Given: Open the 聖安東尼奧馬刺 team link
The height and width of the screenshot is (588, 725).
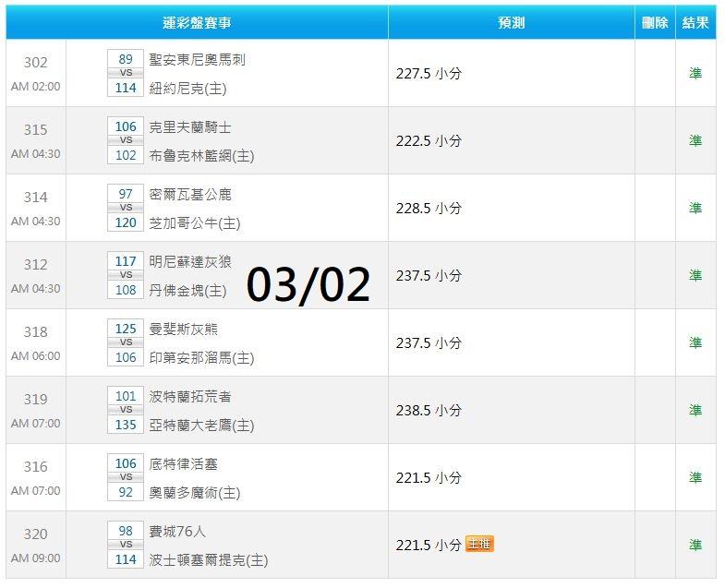Looking at the screenshot, I should [x=197, y=59].
